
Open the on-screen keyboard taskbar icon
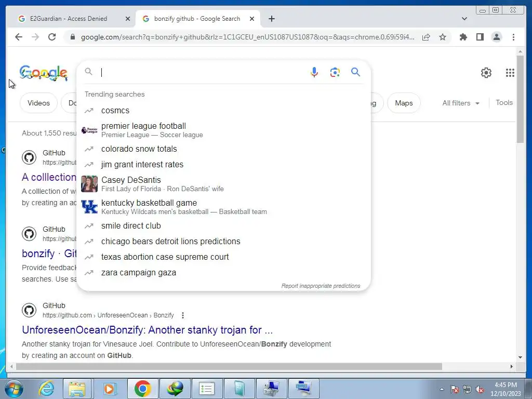(303, 389)
